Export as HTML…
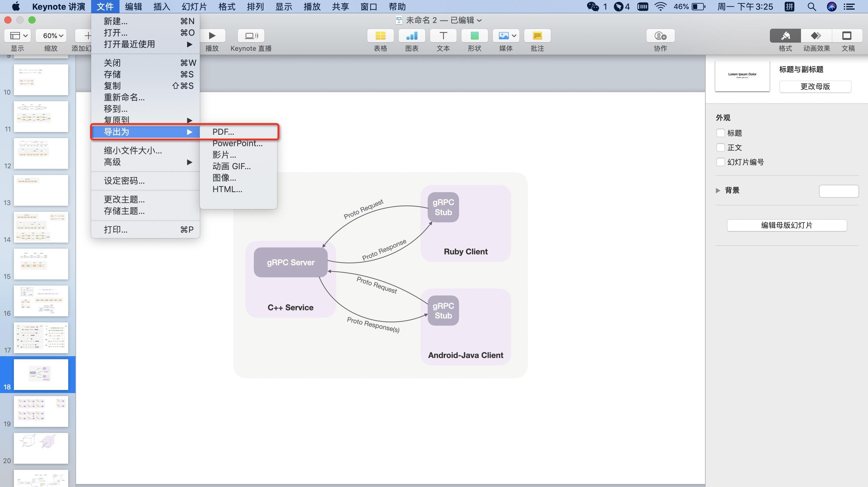Viewport: 868px width, 487px height. [x=238, y=189]
